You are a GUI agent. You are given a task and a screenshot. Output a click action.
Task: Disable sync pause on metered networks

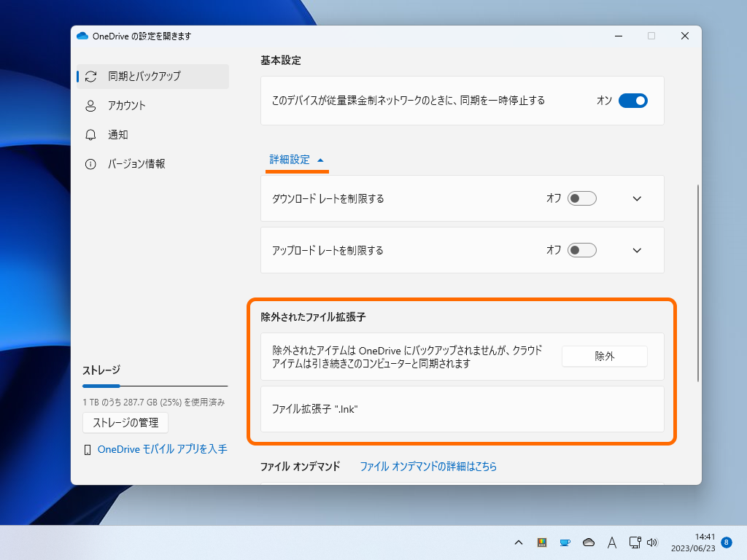[x=632, y=101]
